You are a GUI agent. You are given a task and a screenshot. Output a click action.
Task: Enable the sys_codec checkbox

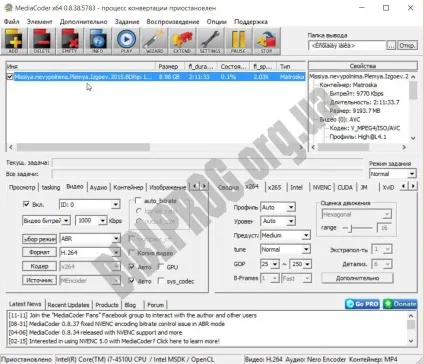[x=161, y=281]
